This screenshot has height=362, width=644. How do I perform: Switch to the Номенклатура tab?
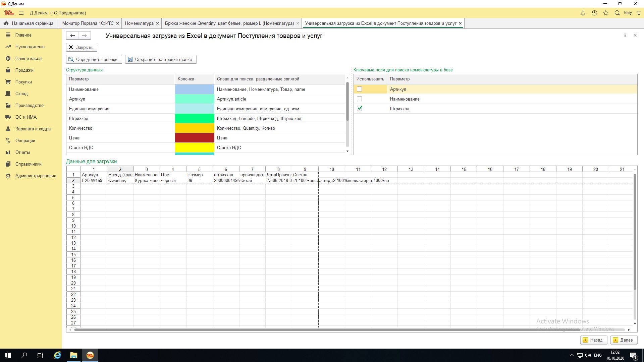click(139, 23)
